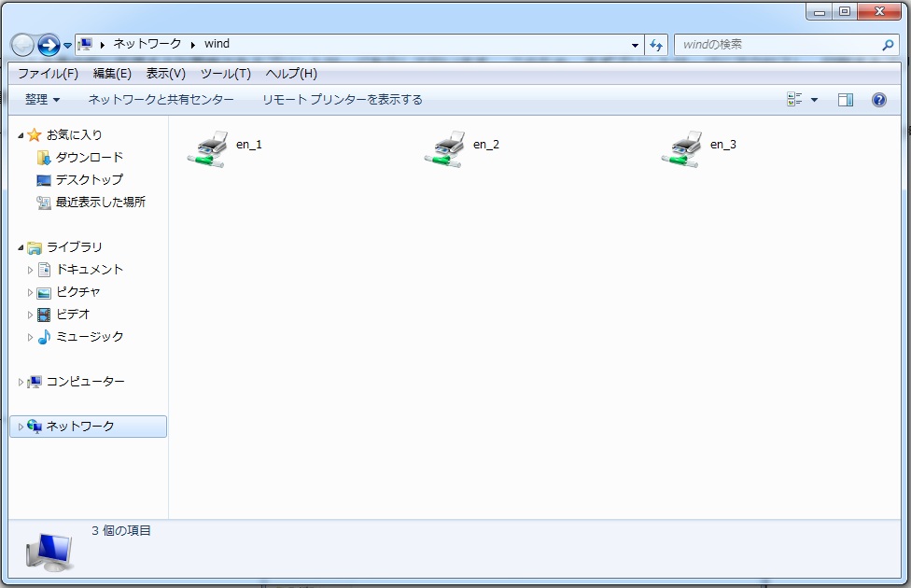Screen dimensions: 911x588
Task: Click the computer icon in the address bar
Action: 86,44
